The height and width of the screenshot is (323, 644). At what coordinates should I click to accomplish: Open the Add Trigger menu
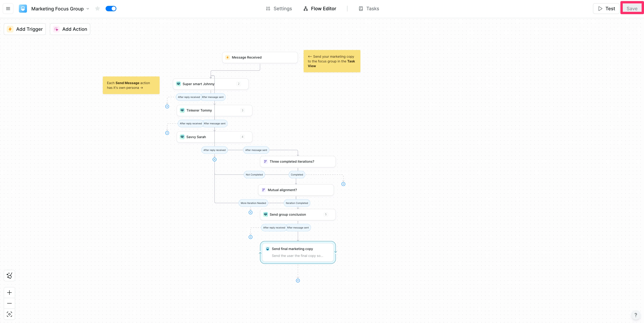[25, 29]
